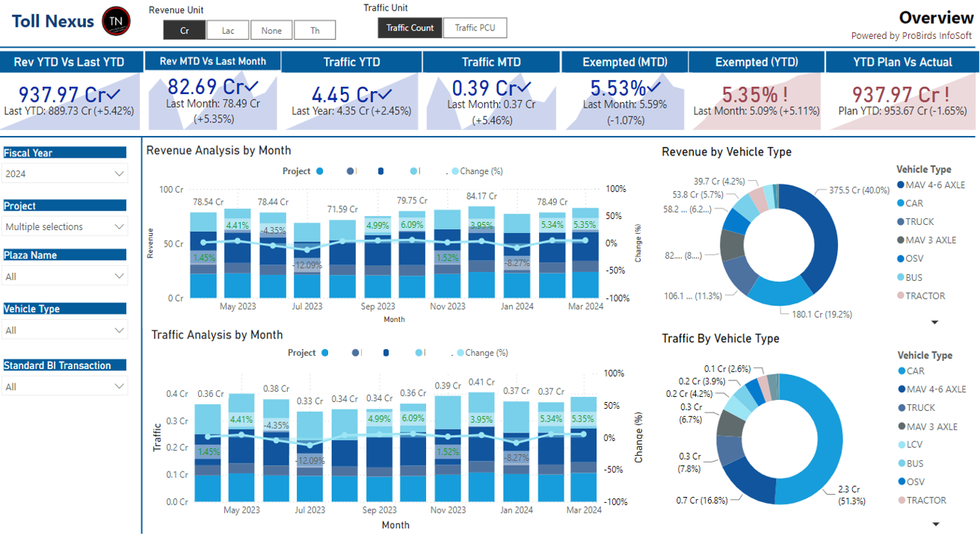The height and width of the screenshot is (541, 980).
Task: Set revenue unit to None
Action: click(271, 30)
